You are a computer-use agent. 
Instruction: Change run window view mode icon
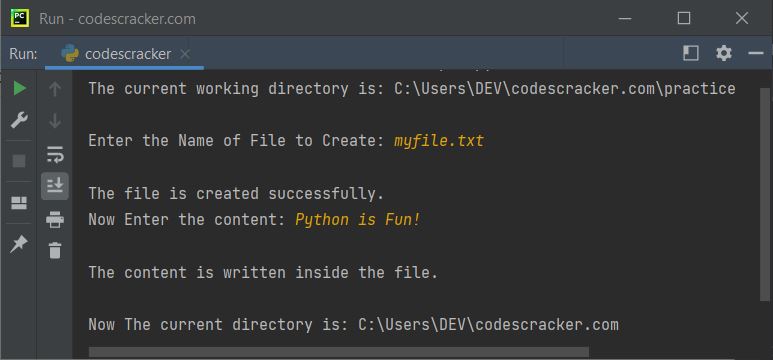691,53
